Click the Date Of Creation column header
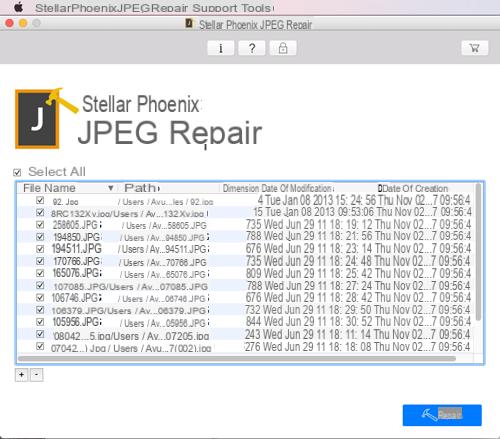Viewport: 500px width, 439px height. pyautogui.click(x=415, y=188)
